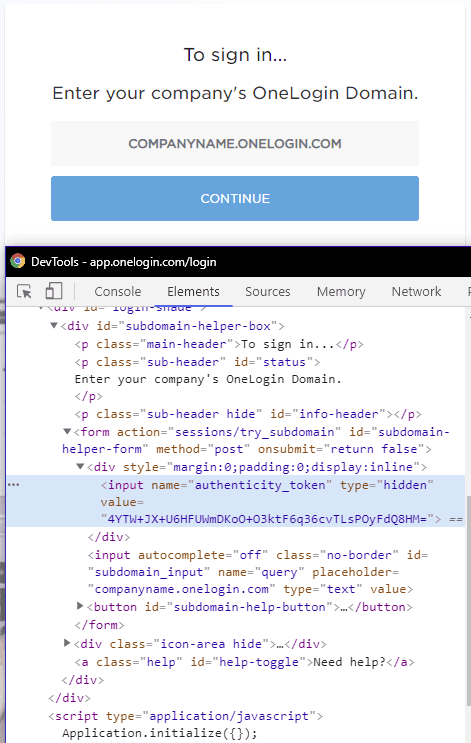Select the main-header paragraph node

click(x=219, y=344)
